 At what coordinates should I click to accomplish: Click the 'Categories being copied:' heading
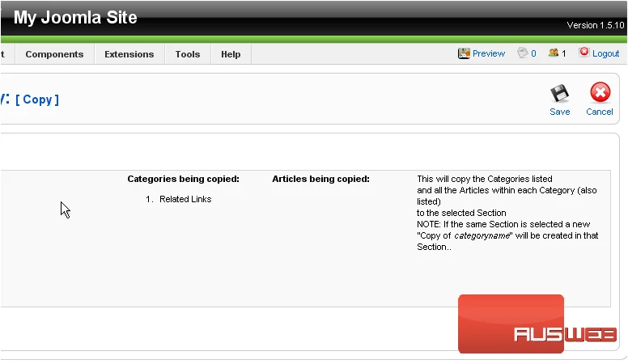point(184,179)
